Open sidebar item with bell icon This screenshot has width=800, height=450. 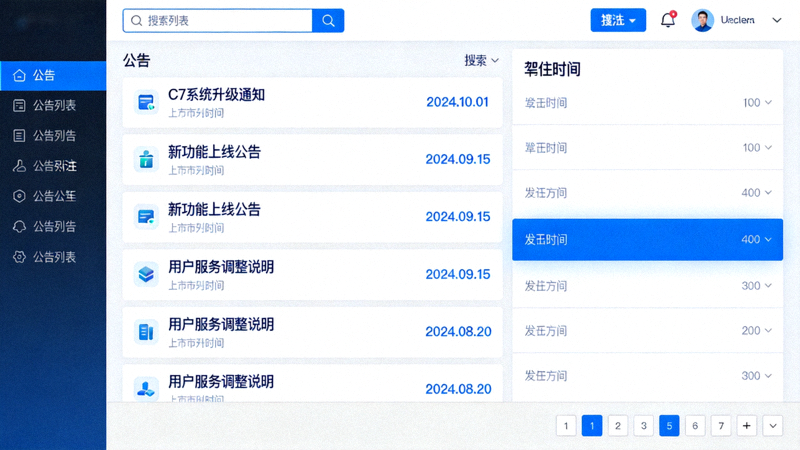[53, 227]
